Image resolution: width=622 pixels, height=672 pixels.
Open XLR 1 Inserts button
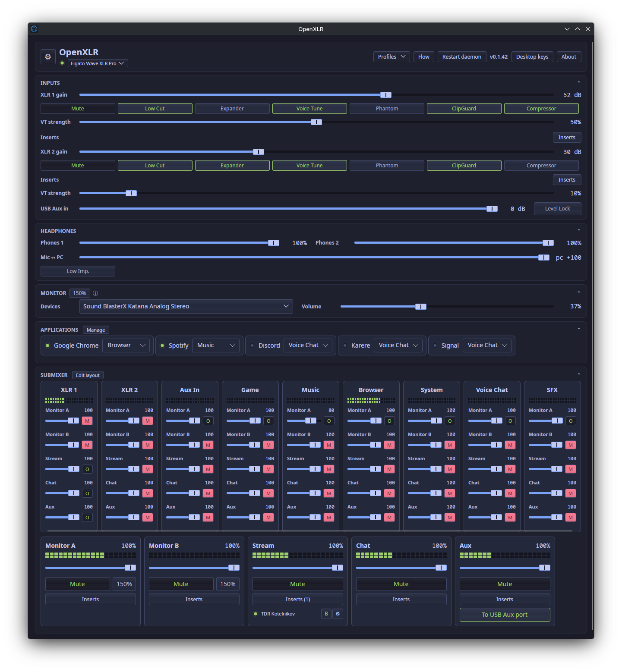coord(567,138)
